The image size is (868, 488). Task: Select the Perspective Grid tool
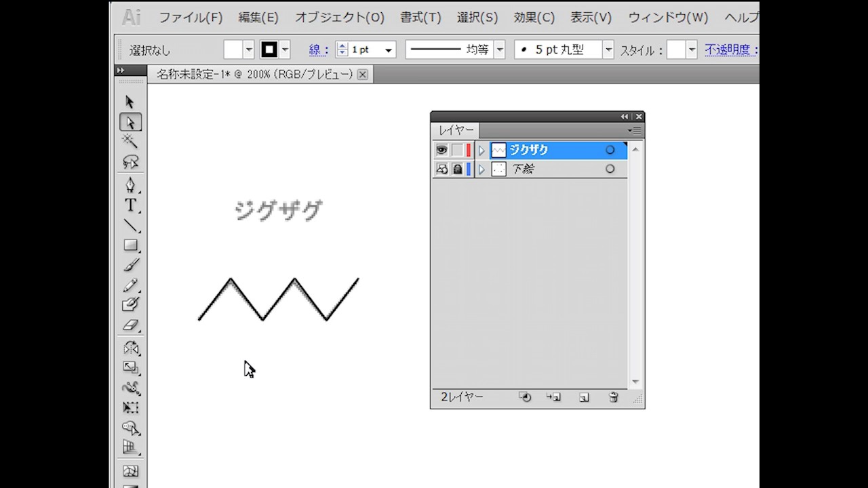130,447
